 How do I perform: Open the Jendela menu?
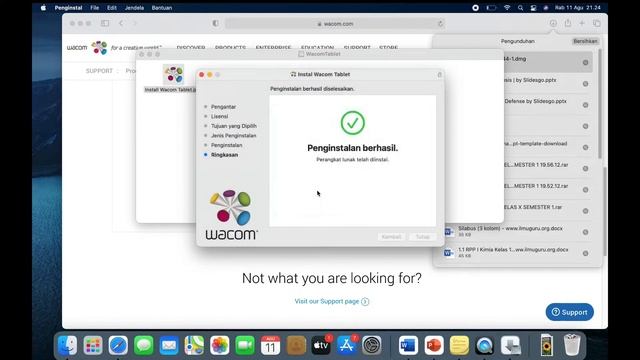tap(134, 8)
